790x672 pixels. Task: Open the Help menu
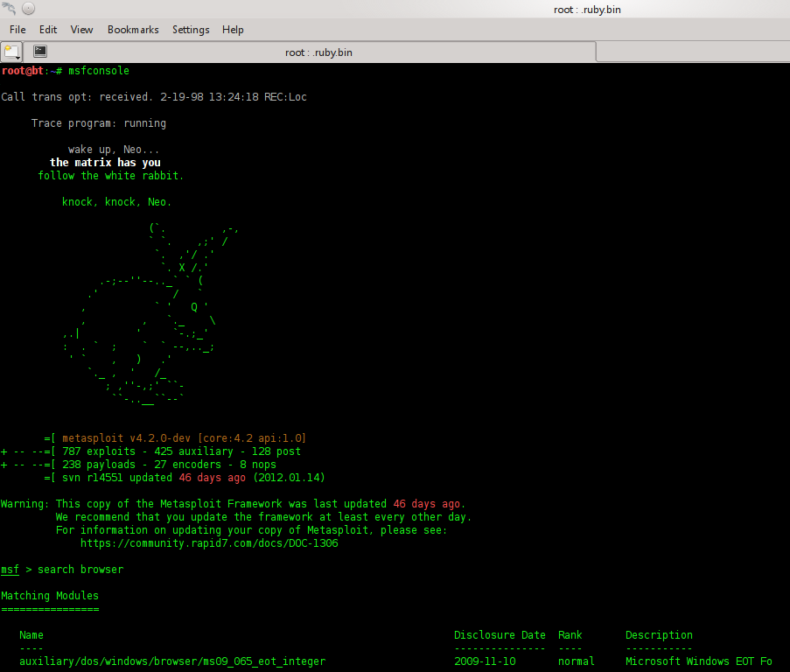[x=233, y=29]
